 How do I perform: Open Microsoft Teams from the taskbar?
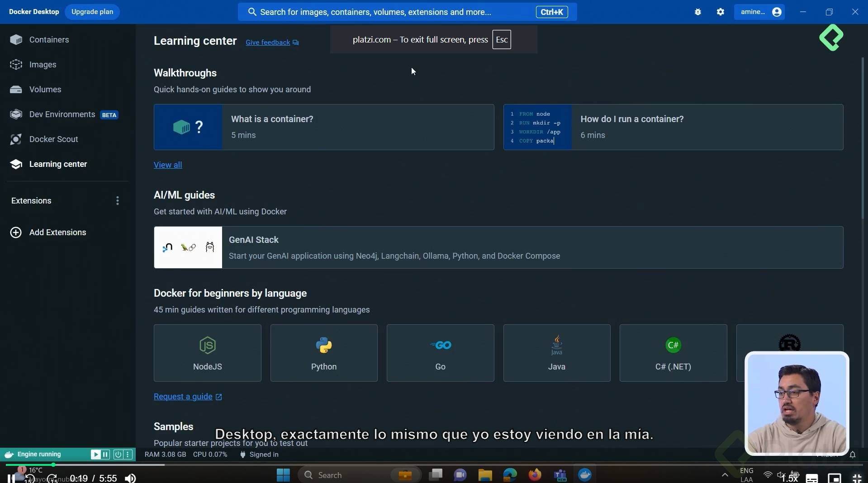point(560,475)
